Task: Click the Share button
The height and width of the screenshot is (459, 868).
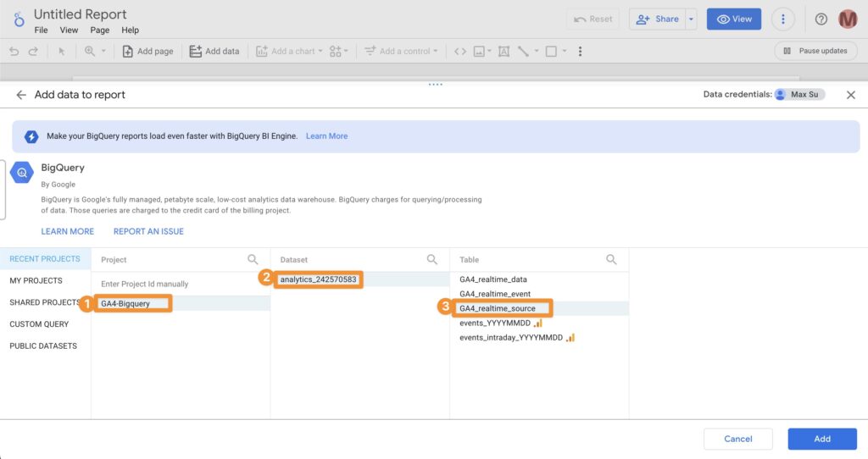Action: coord(658,19)
